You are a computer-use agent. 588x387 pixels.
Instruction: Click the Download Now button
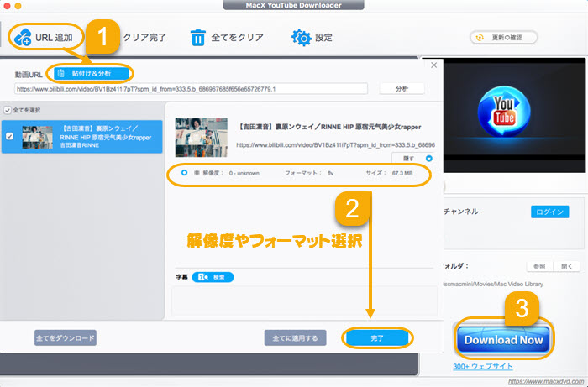pyautogui.click(x=503, y=340)
